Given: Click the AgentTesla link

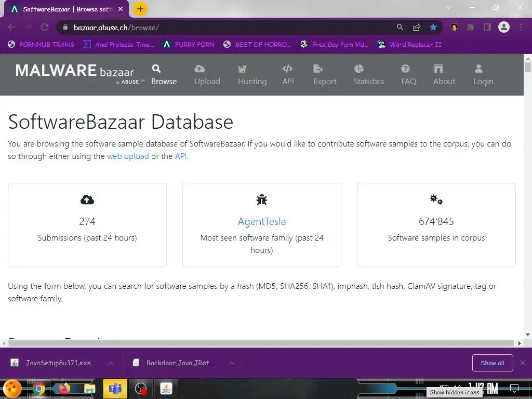Looking at the screenshot, I should (262, 221).
